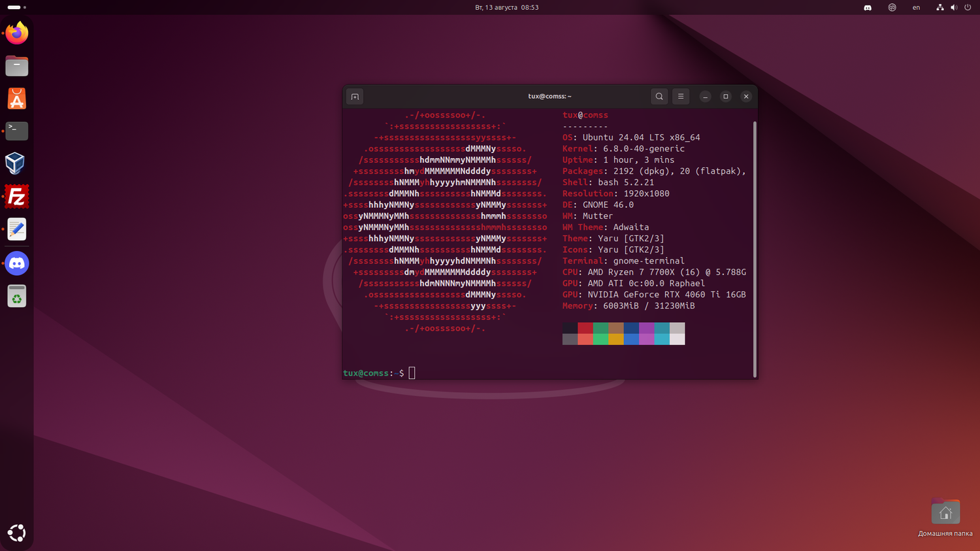Open the volume indicator in the top bar

pyautogui.click(x=954, y=8)
